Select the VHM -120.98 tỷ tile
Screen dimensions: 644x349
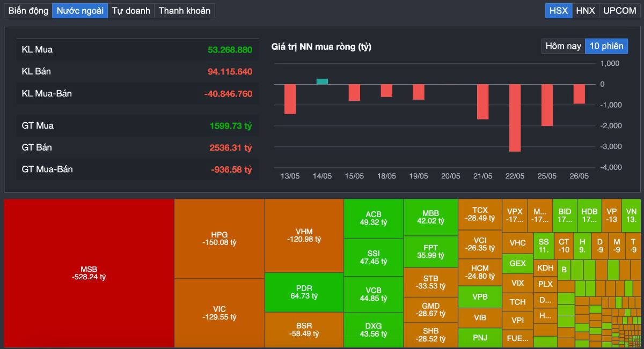point(304,235)
